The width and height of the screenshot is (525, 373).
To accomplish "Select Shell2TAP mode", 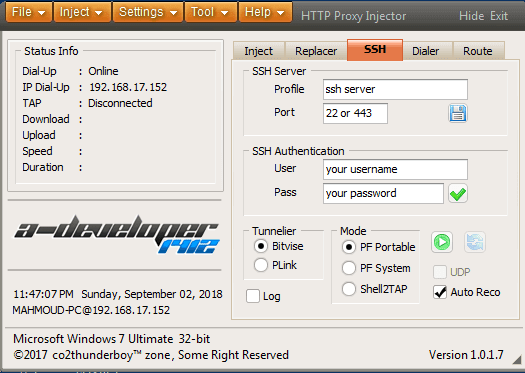I will pos(374,289).
